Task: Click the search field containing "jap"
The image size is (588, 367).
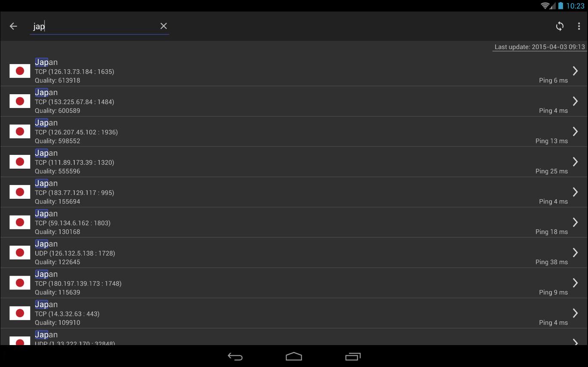Action: (99, 26)
